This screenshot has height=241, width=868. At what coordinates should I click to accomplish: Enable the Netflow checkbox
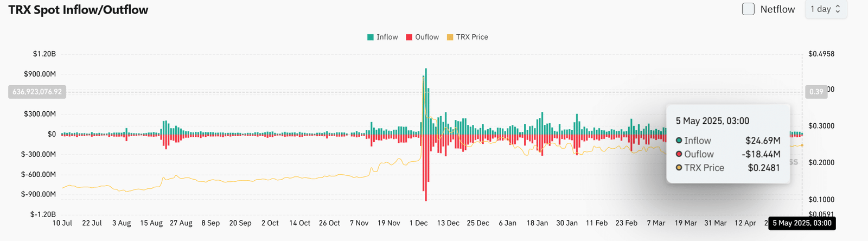point(748,9)
